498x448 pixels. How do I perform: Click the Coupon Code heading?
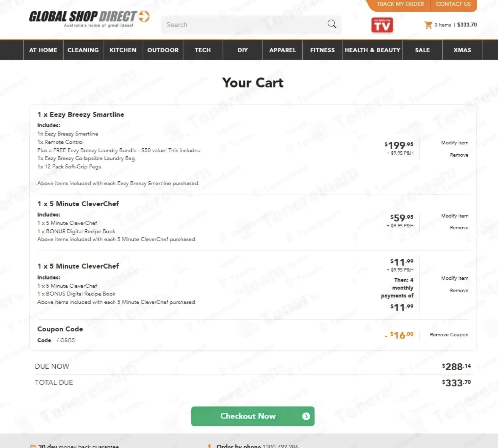click(60, 329)
